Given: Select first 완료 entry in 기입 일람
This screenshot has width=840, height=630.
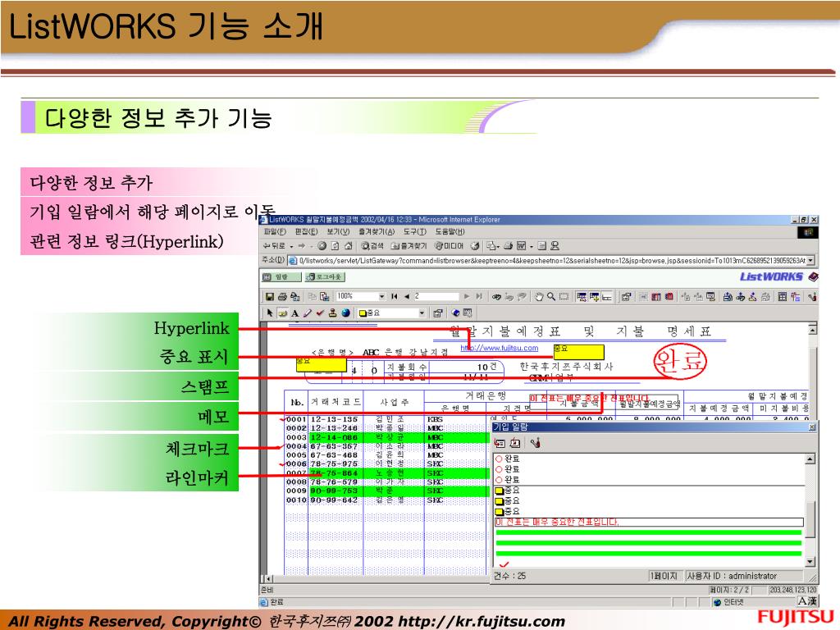Looking at the screenshot, I should tap(507, 459).
